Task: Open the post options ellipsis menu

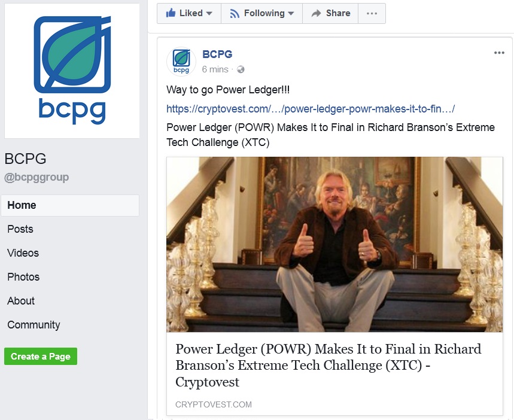Action: (499, 53)
